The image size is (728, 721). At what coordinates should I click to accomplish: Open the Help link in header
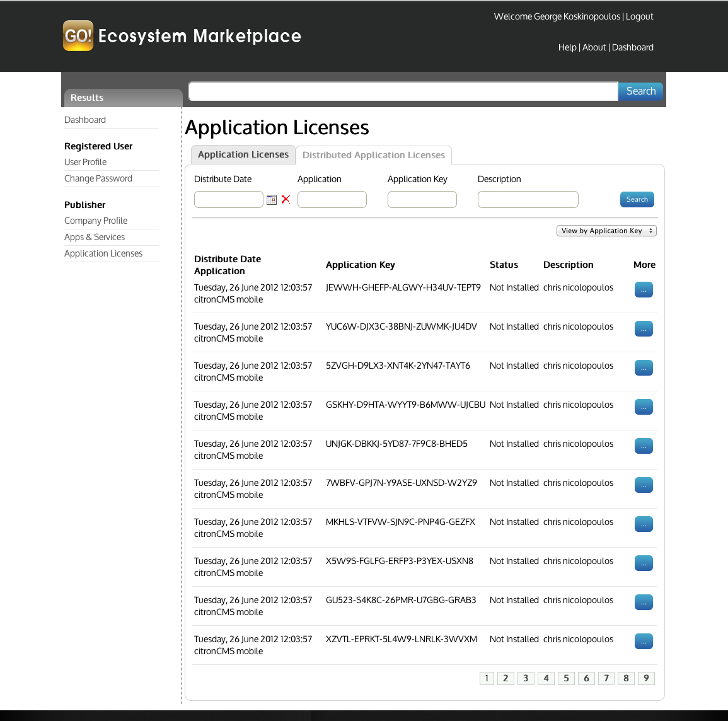(x=567, y=47)
